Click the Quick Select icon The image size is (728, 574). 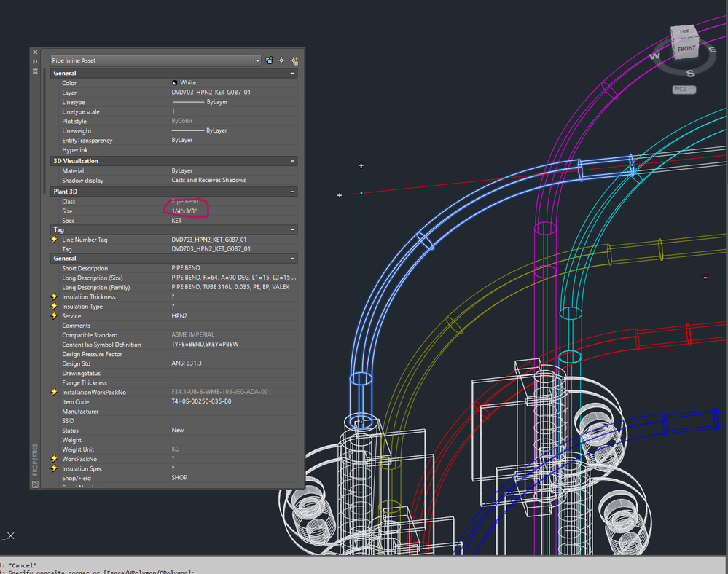(x=294, y=60)
